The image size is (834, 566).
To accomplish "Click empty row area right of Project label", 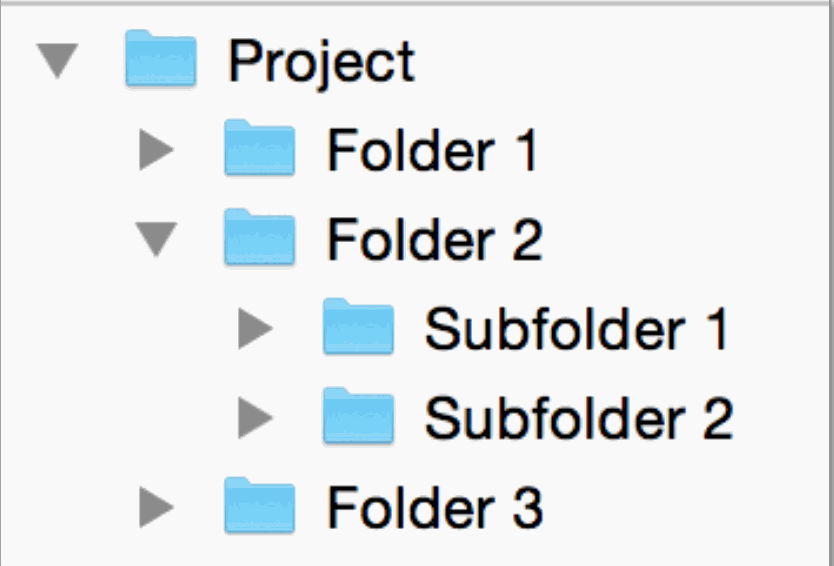I will pos(620,62).
